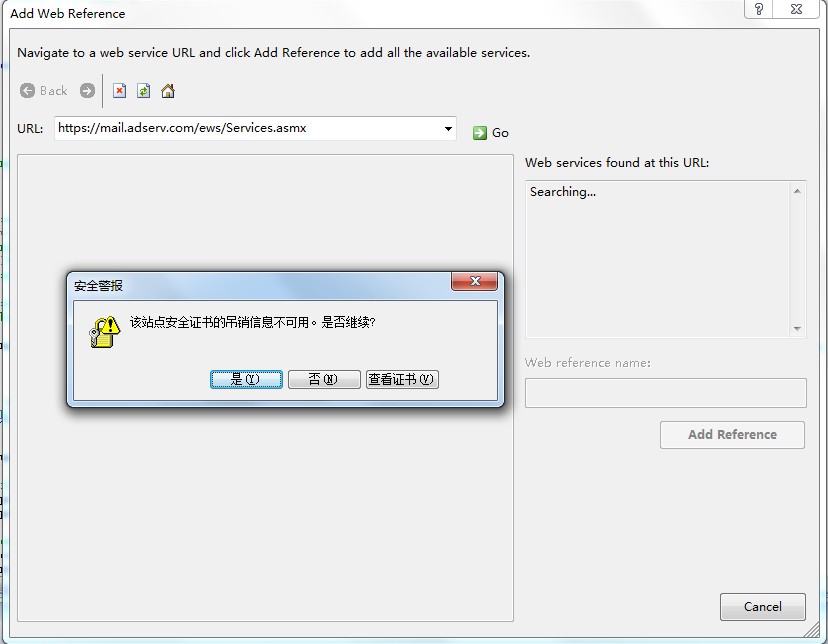This screenshot has height=644, width=828.
Task: Click the Forward navigation arrow icon
Action: point(88,91)
